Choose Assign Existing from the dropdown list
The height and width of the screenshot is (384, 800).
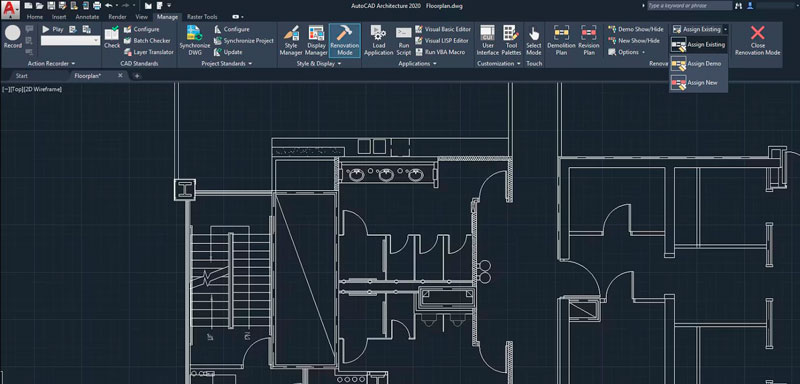(x=698, y=45)
